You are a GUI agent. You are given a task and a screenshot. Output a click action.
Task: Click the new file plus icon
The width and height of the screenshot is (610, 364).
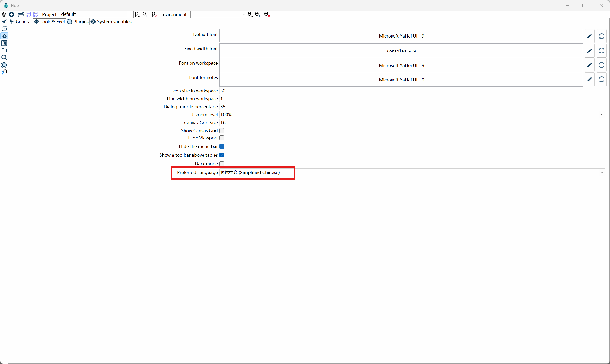tap(12, 14)
